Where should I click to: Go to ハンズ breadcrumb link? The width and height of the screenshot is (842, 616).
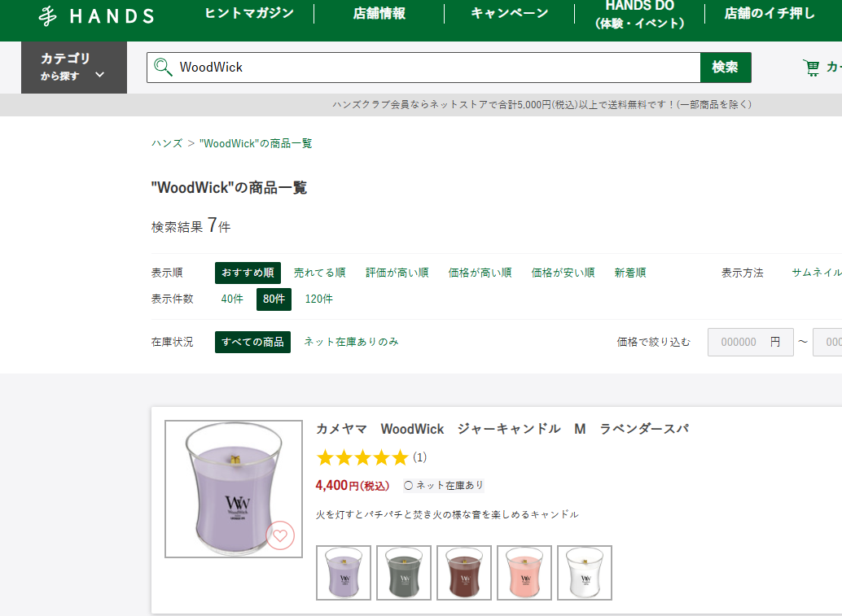[167, 143]
